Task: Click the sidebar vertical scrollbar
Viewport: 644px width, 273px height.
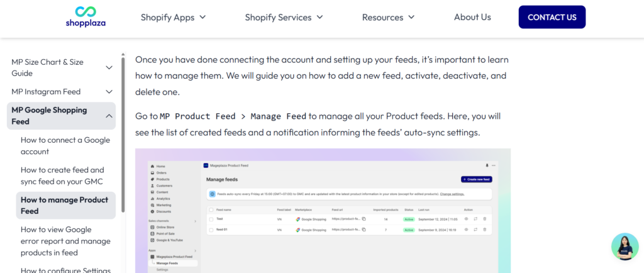Action: [123, 135]
